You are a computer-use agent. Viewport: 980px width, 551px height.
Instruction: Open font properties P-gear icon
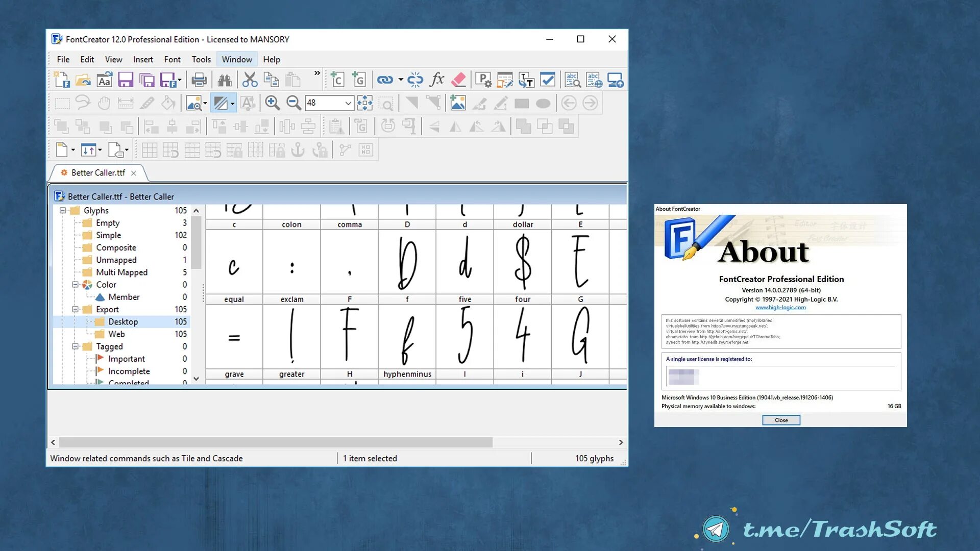(x=483, y=80)
